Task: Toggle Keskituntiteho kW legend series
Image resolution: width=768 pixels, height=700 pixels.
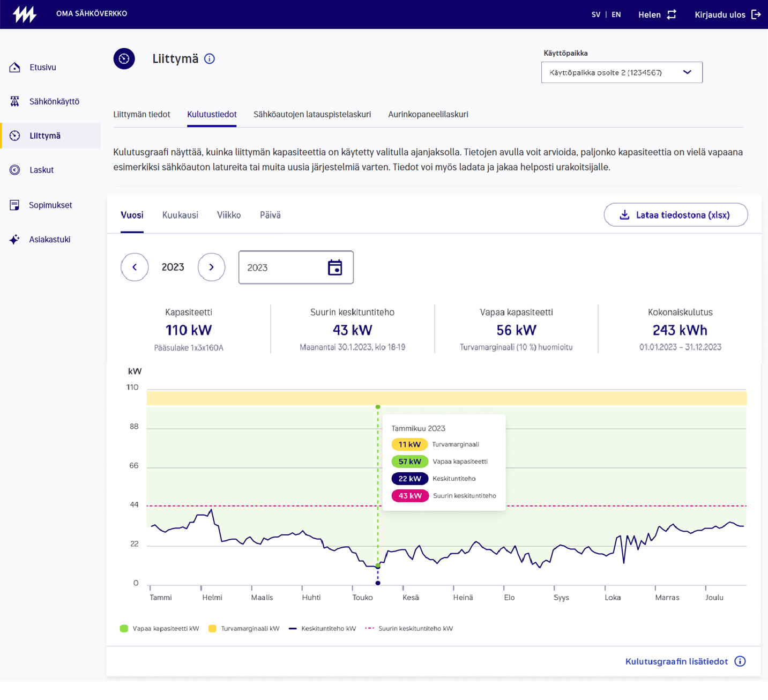Action: [x=322, y=629]
